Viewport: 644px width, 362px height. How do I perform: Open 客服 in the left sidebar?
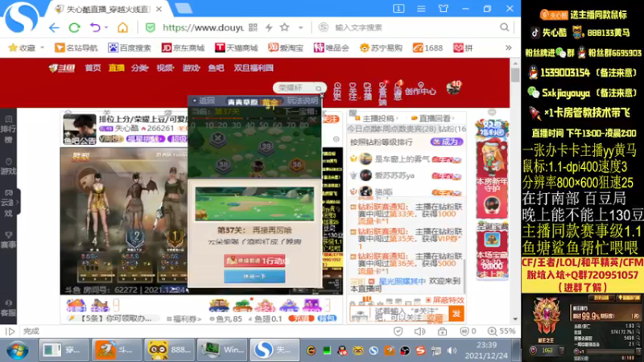8,308
